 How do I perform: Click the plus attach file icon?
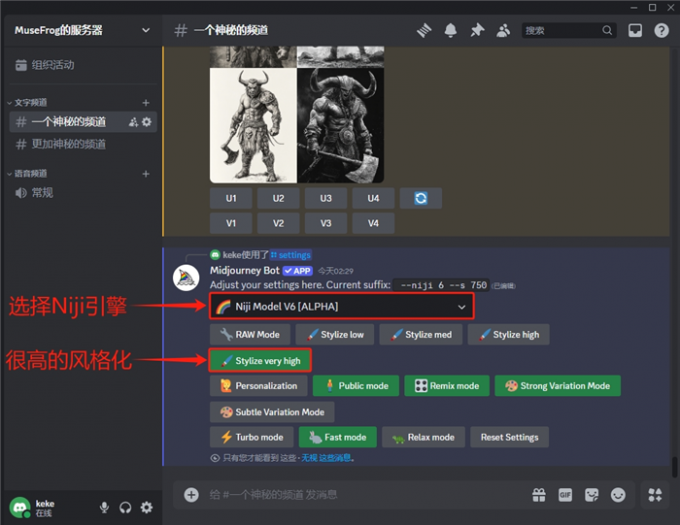pyautogui.click(x=191, y=495)
